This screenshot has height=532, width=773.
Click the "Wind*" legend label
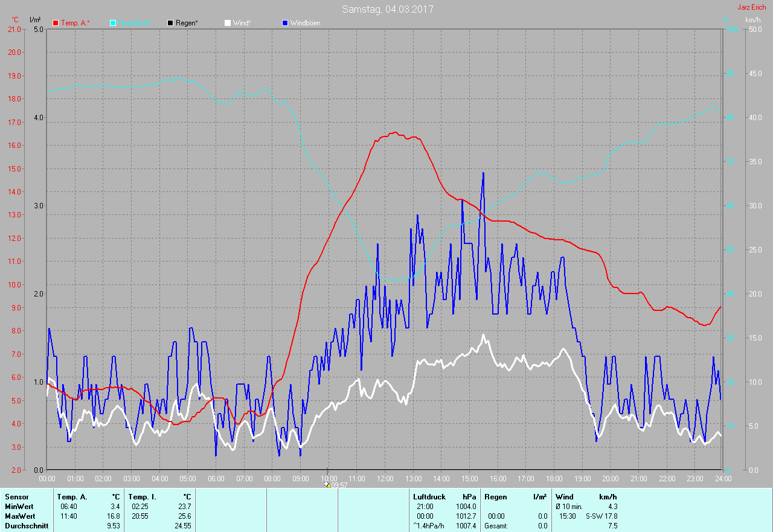(x=242, y=23)
